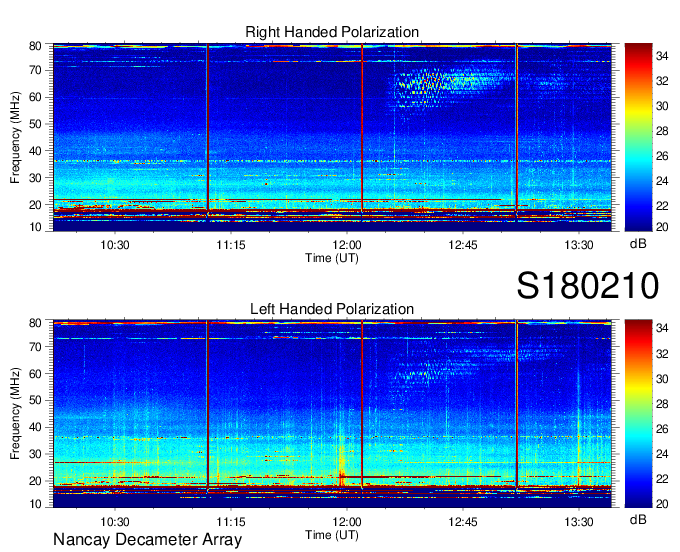
Task: Click the 12:45 time tick of right-handed plot
Action: tap(463, 245)
